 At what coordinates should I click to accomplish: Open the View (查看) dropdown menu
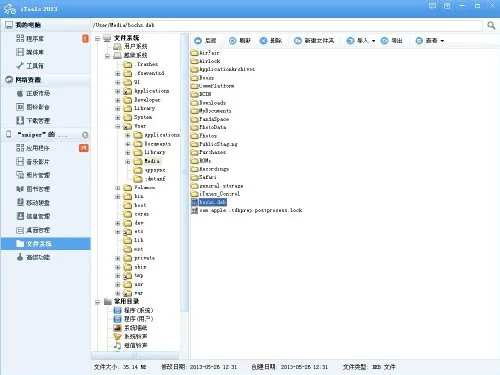point(430,41)
